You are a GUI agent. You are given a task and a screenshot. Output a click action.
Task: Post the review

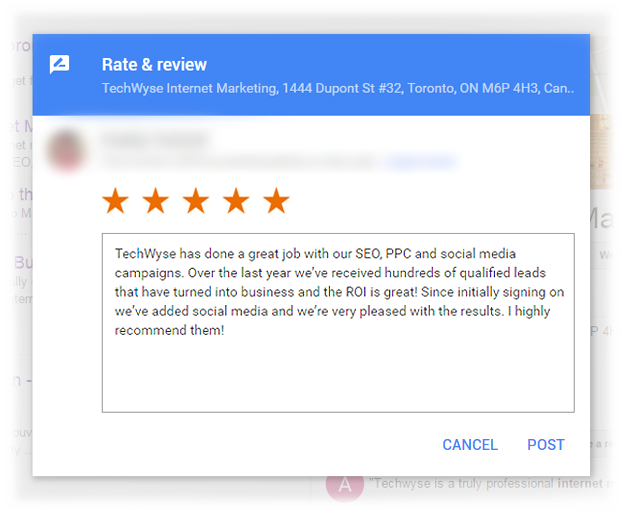coord(546,445)
